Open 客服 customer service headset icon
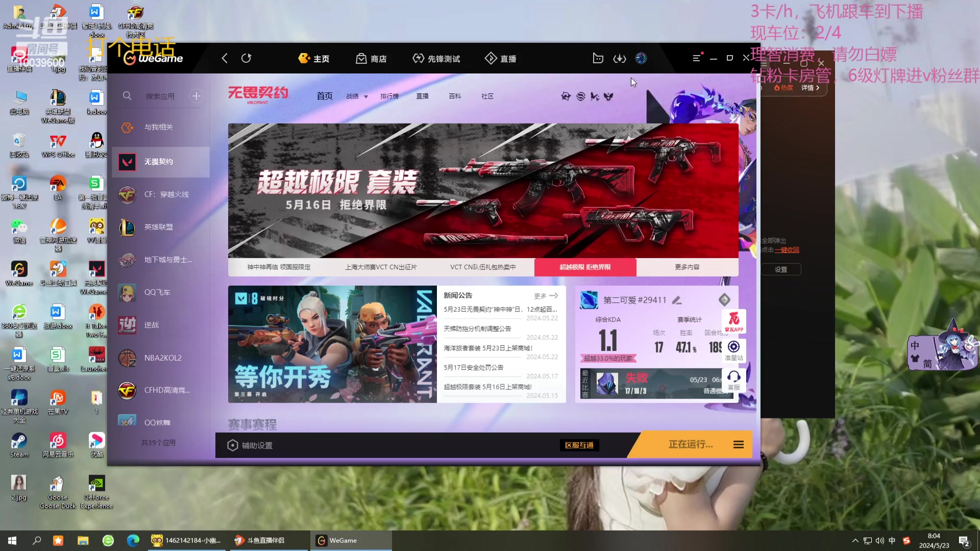Screen dimensions: 980x551 pos(733,380)
